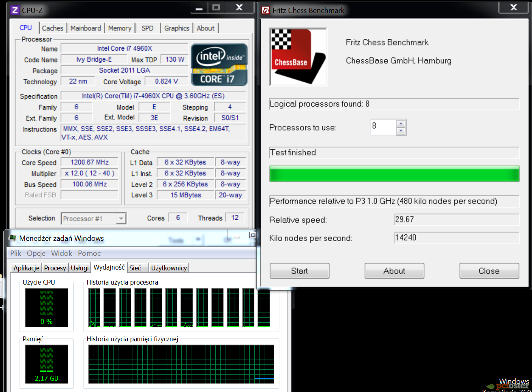532x392 pixels.
Task: Click the Level 2 cache value 6 x 256 KBytes
Action: [185, 184]
